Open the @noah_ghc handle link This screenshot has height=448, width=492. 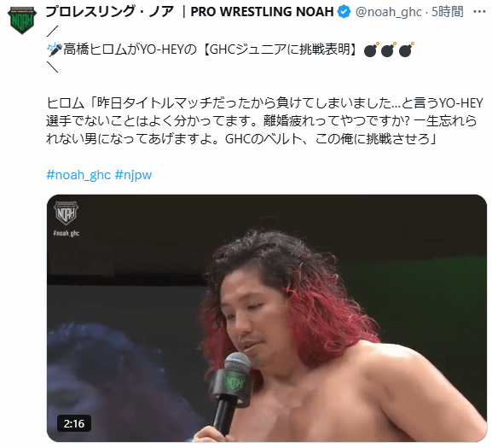click(389, 12)
